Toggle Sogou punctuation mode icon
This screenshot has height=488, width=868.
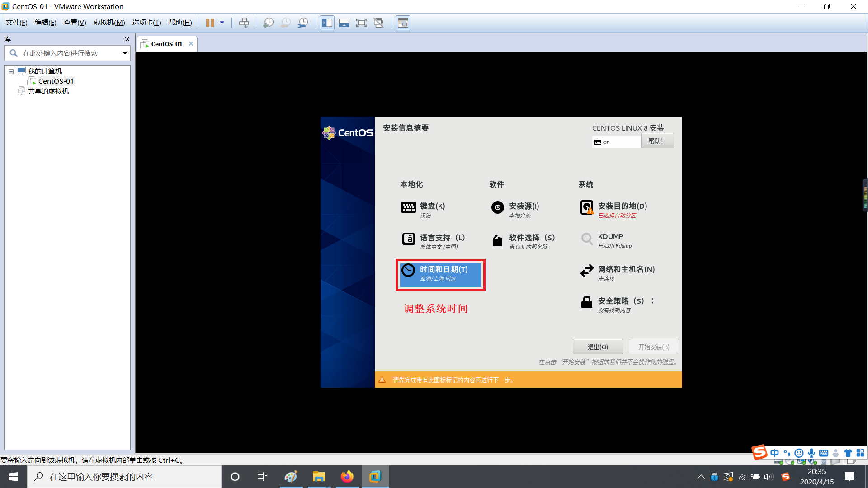787,453
